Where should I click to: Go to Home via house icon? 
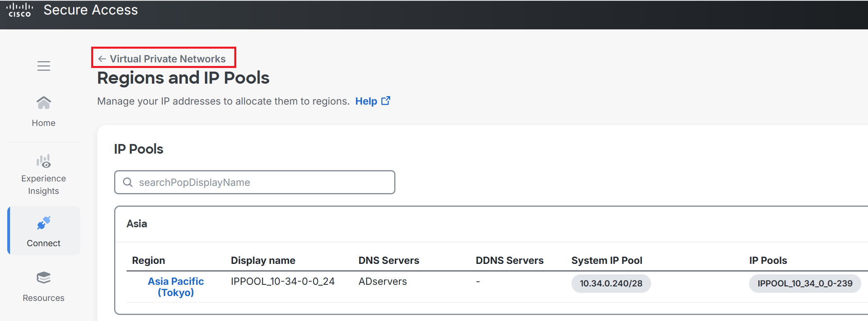[44, 103]
